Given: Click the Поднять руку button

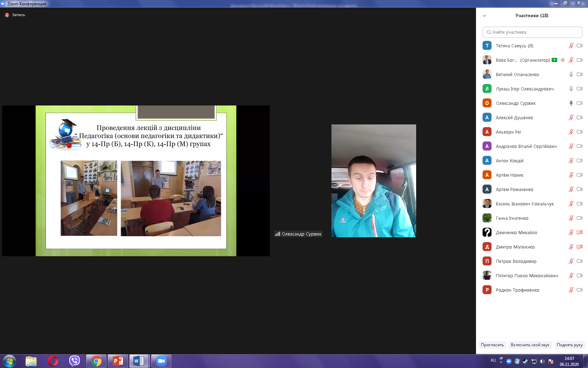Looking at the screenshot, I should click(569, 345).
